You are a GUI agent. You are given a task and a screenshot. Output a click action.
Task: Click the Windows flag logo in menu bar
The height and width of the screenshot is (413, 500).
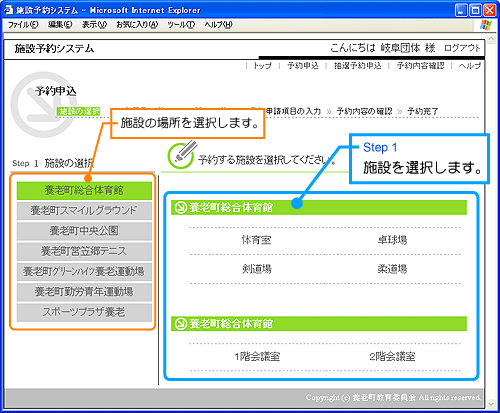pyautogui.click(x=486, y=25)
